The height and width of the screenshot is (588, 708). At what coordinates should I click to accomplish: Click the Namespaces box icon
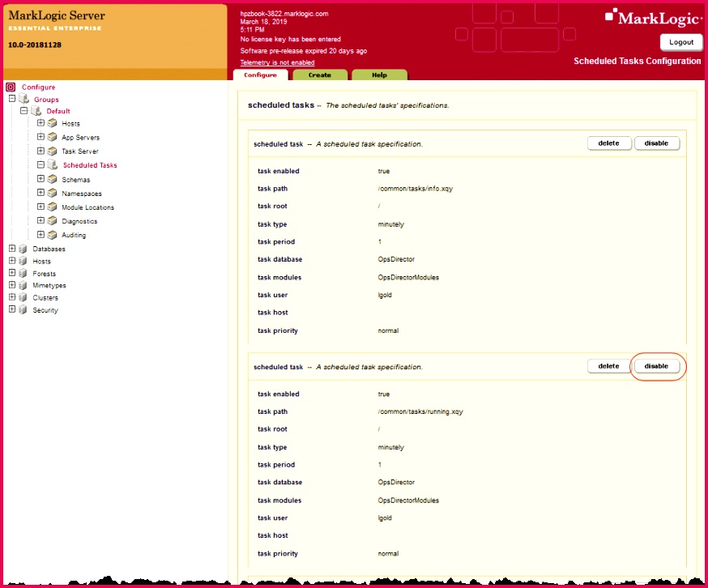click(x=53, y=193)
